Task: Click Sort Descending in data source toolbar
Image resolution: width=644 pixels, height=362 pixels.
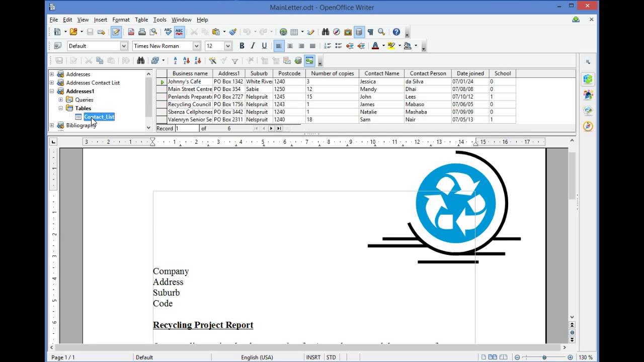Action: point(197,60)
